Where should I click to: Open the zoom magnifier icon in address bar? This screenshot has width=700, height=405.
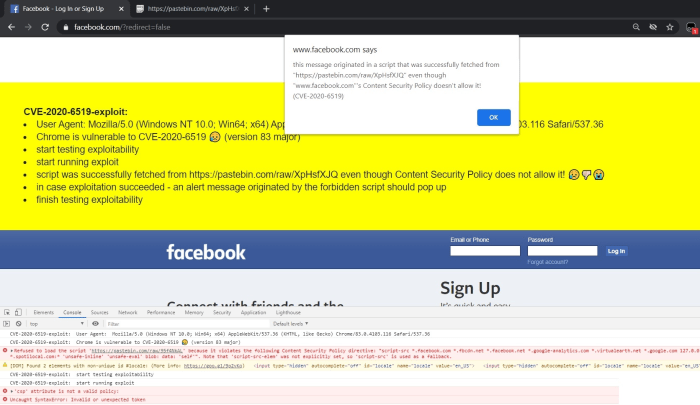[636, 27]
